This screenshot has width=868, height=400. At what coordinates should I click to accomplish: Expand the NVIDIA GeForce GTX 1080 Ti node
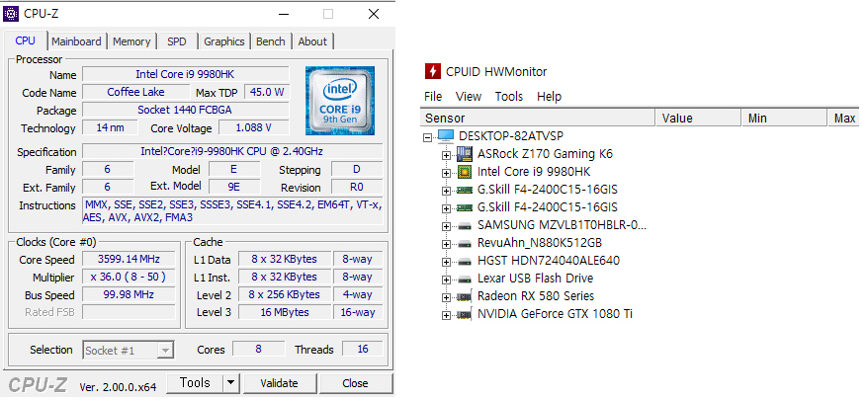(x=446, y=315)
